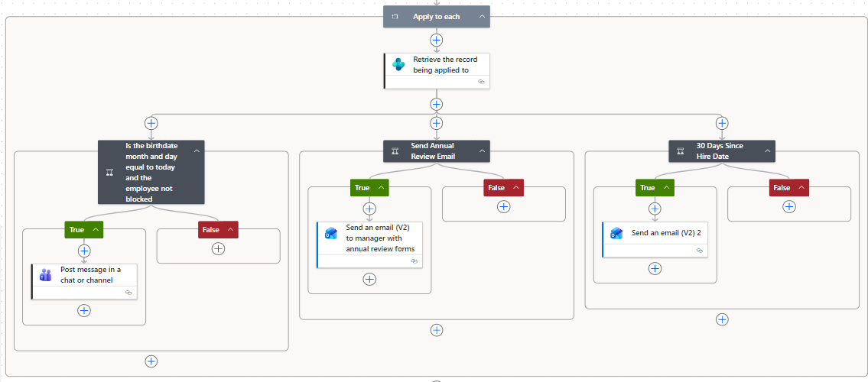Open the Retrieve the record being applied to action

[x=437, y=70]
